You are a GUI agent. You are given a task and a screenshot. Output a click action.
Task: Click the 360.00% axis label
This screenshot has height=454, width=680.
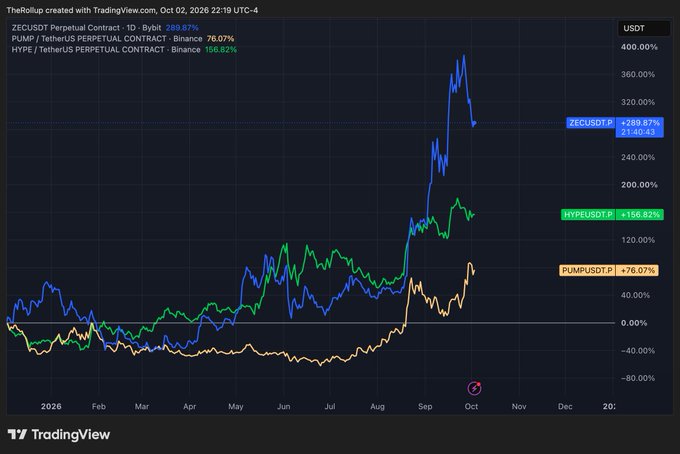pyautogui.click(x=638, y=74)
